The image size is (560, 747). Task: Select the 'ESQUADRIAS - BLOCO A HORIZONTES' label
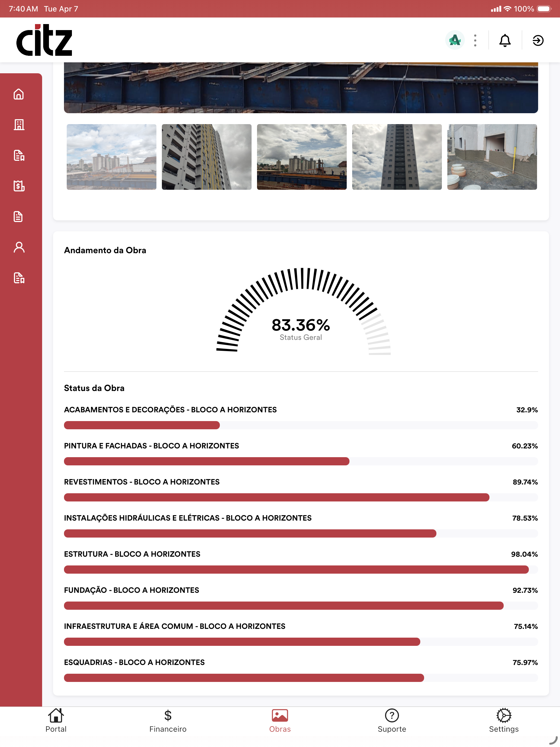click(135, 662)
